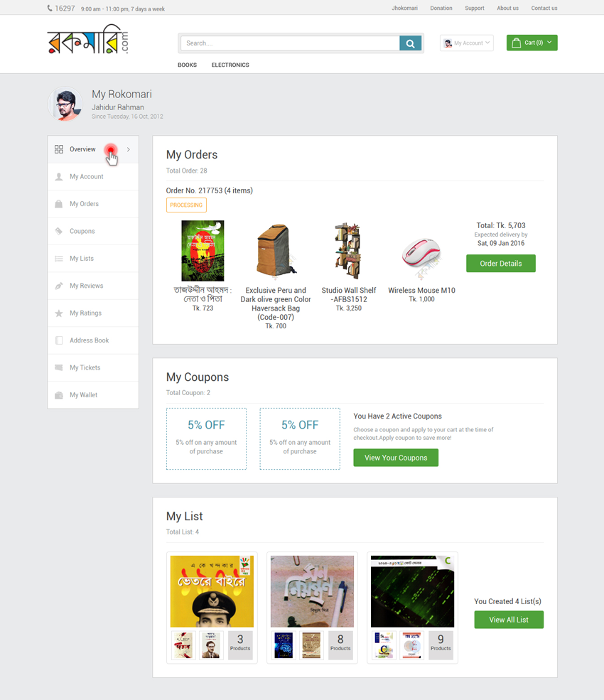
Task: Open the Wireless Mouse M10 product thumbnail
Action: point(422,252)
